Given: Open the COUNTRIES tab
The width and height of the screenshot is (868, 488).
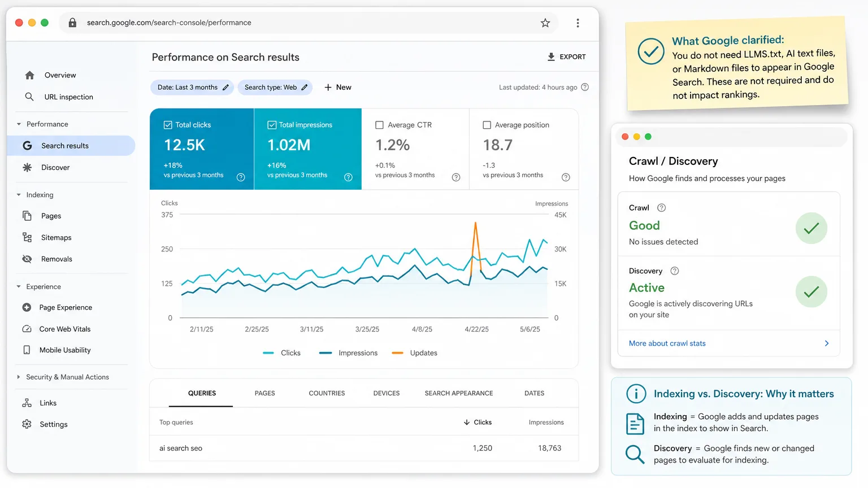Looking at the screenshot, I should [327, 393].
